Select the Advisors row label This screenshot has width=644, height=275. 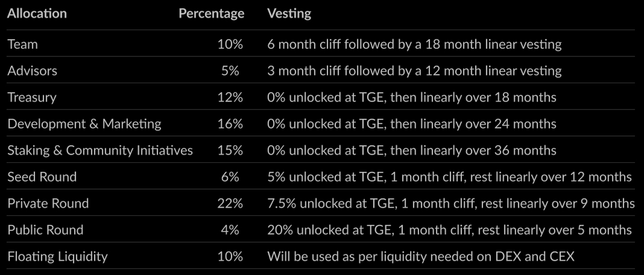point(32,71)
